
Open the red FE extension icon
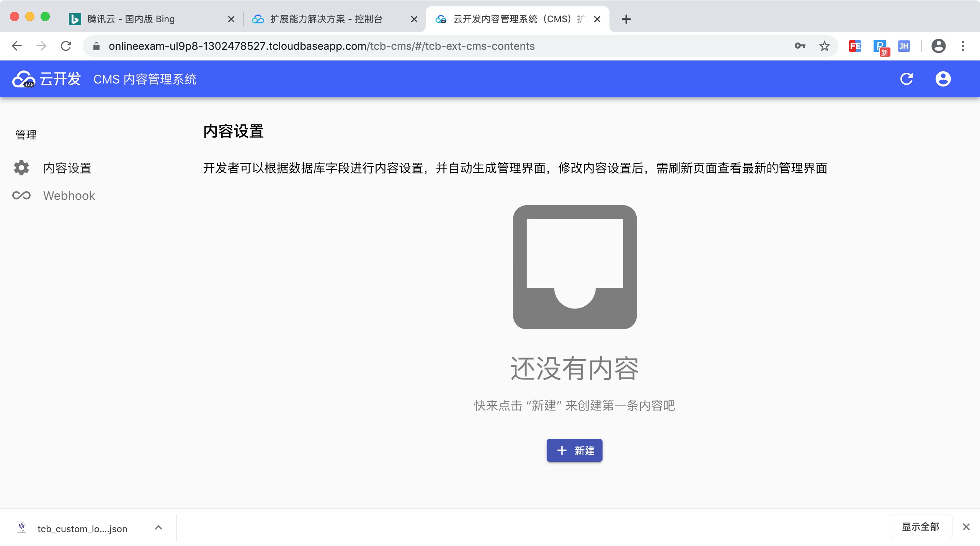click(x=855, y=46)
